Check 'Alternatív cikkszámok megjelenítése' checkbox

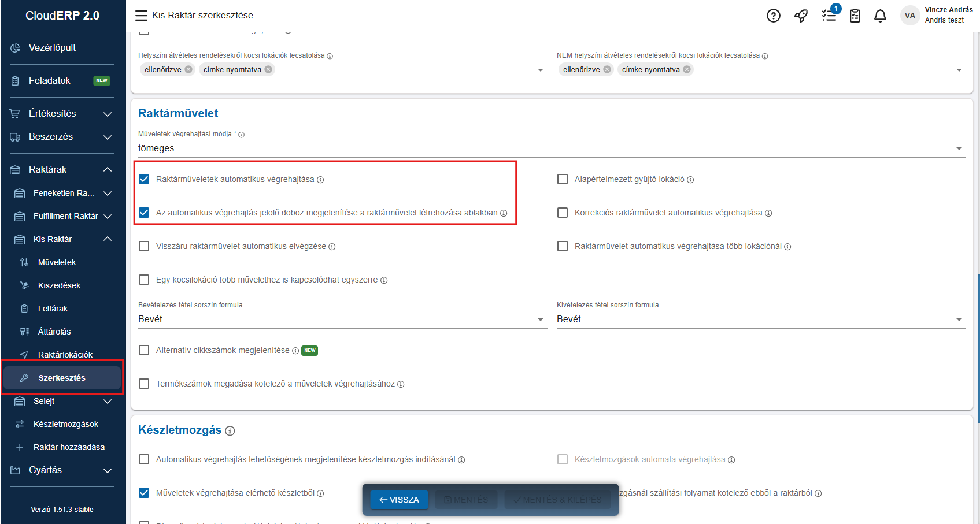144,350
